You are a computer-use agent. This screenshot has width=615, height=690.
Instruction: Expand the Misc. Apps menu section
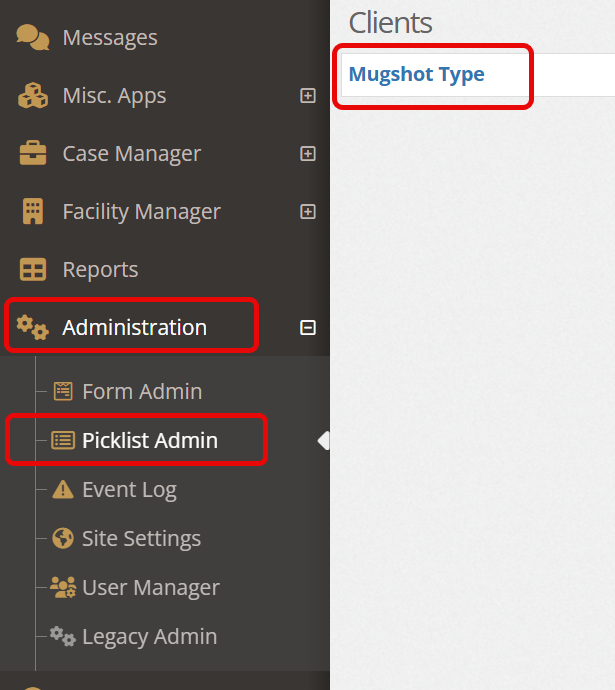308,95
